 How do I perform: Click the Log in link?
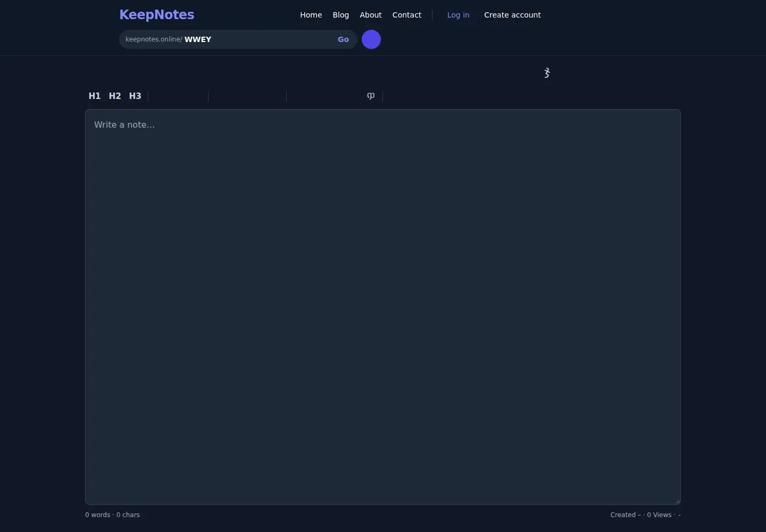(x=459, y=15)
